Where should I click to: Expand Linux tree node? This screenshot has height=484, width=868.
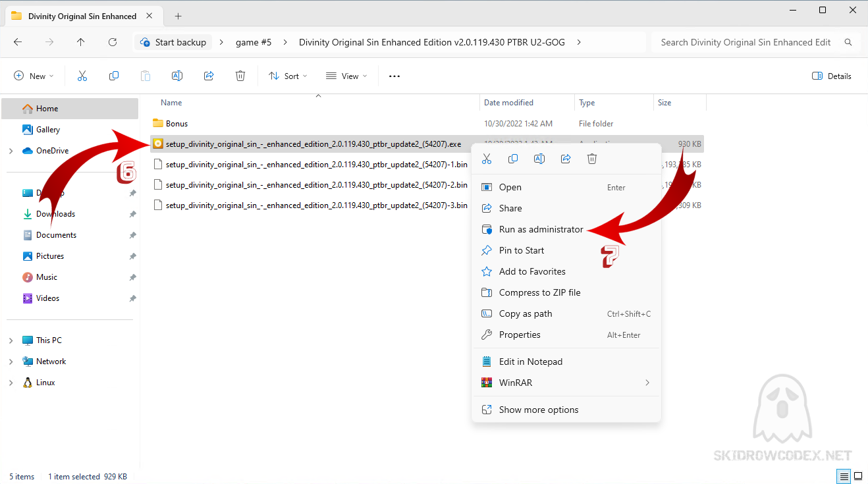(x=11, y=383)
